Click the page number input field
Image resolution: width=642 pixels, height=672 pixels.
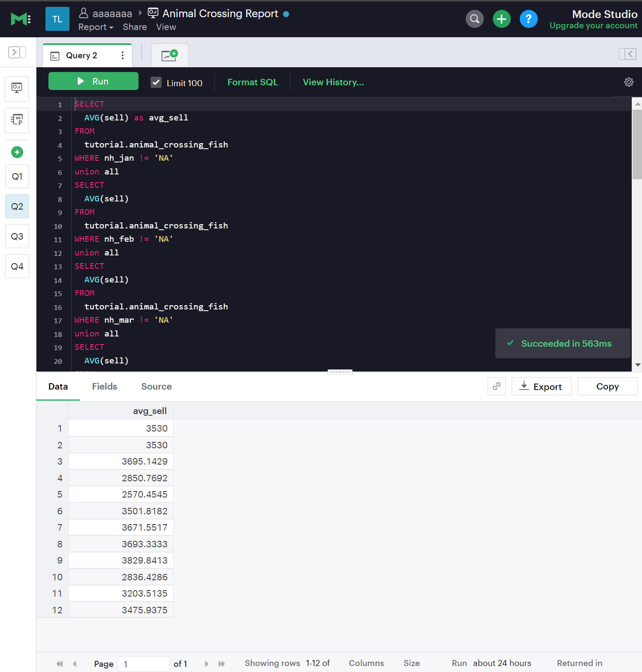tap(143, 664)
